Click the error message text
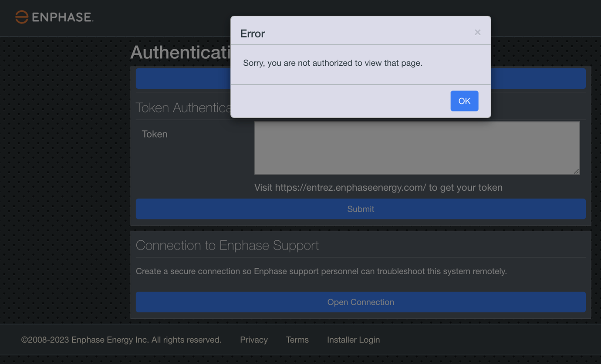The width and height of the screenshot is (601, 364). (x=332, y=63)
